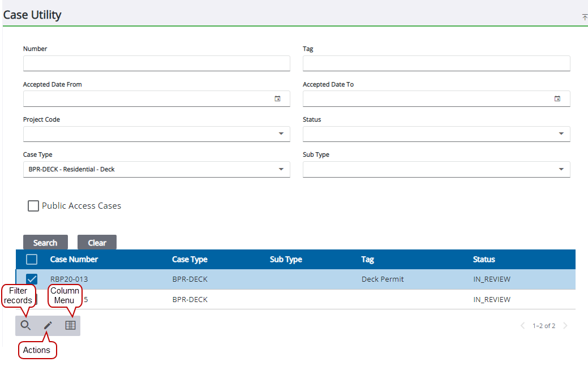The width and height of the screenshot is (588, 392).
Task: Sort by Tag column header
Action: (x=367, y=259)
